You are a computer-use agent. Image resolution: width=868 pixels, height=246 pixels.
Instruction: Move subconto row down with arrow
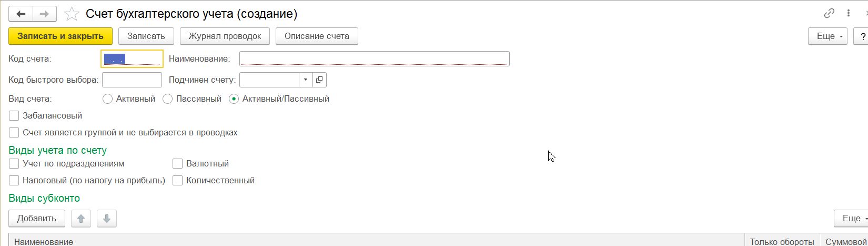107,219
